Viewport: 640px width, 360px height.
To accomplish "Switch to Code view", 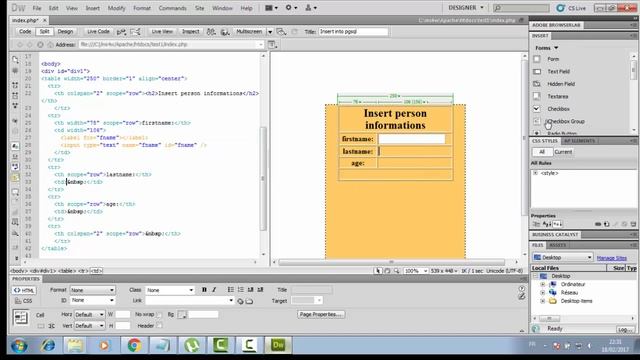I will click(25, 31).
